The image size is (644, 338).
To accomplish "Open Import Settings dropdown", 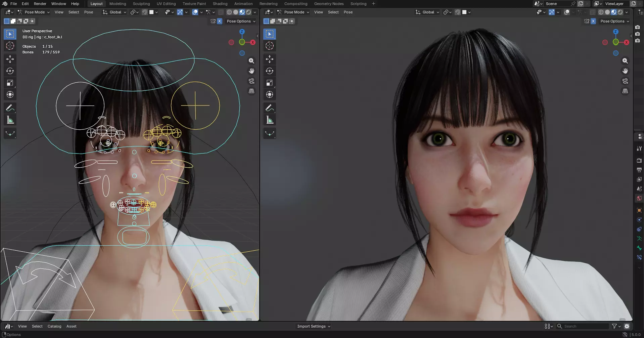I will click(314, 326).
